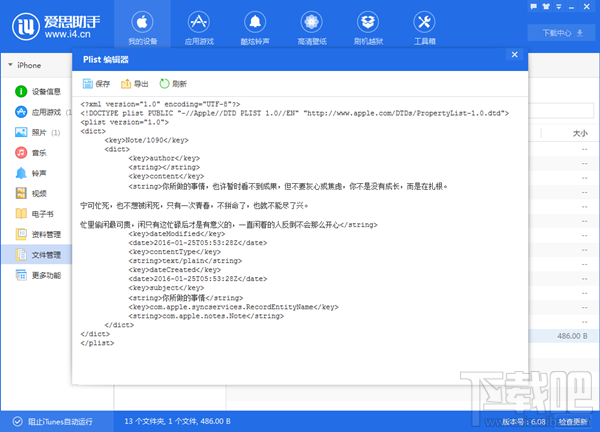Viewport: 600px width, 432px height.
Task: Select 照片 photos in sidebar
Action: (x=37, y=132)
